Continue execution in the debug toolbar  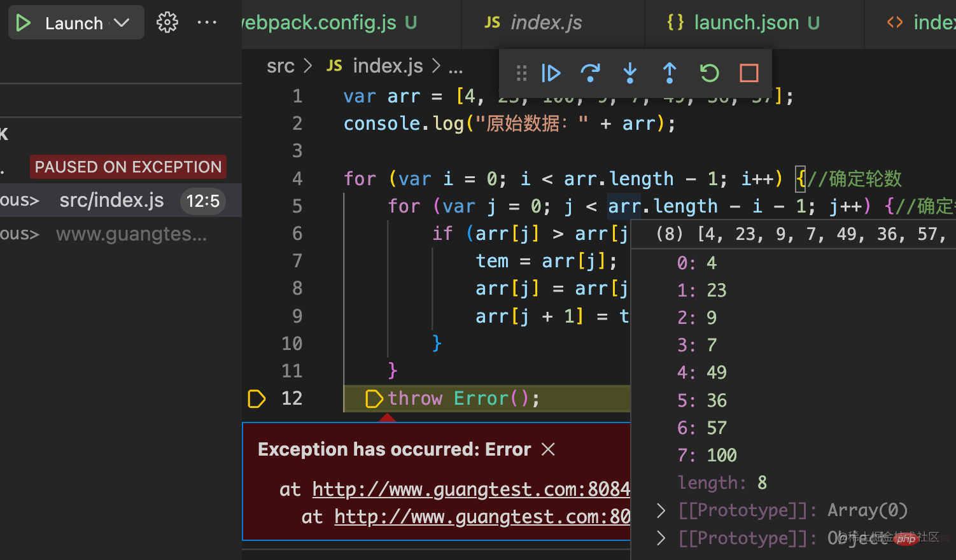pyautogui.click(x=551, y=73)
